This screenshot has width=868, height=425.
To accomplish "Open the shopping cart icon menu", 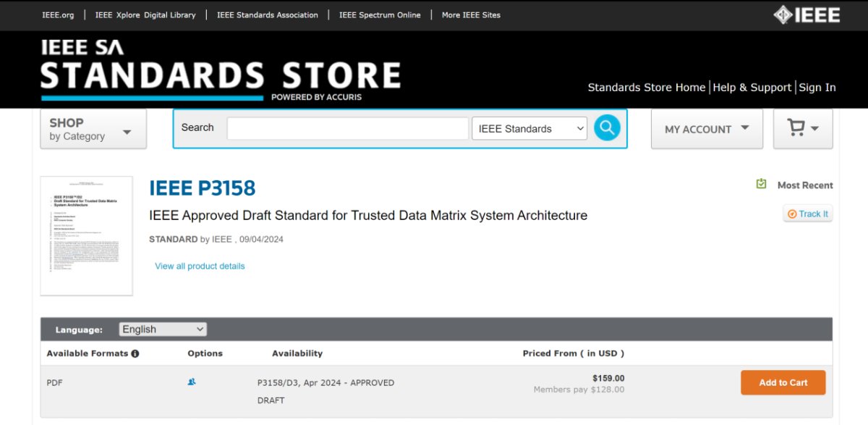I will pos(802,129).
